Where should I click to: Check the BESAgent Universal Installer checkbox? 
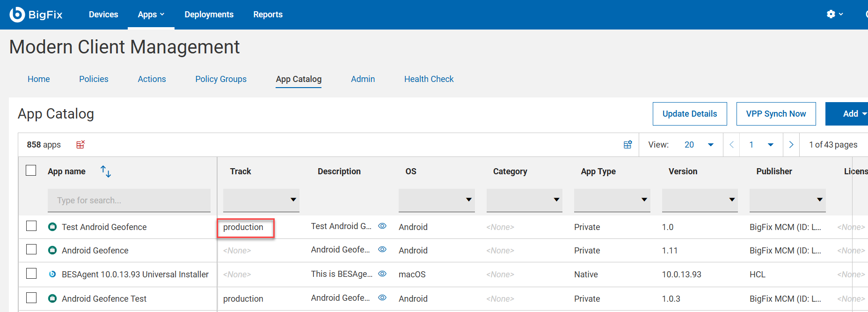(31, 273)
